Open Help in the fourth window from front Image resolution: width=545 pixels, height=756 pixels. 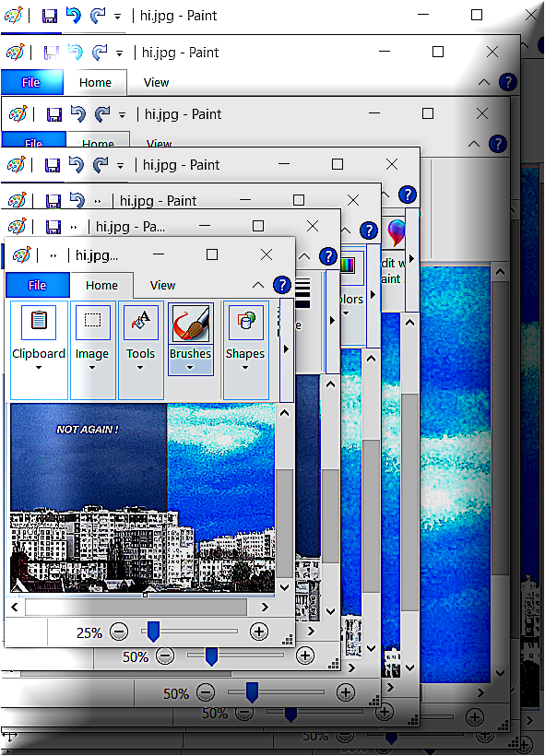point(408,195)
